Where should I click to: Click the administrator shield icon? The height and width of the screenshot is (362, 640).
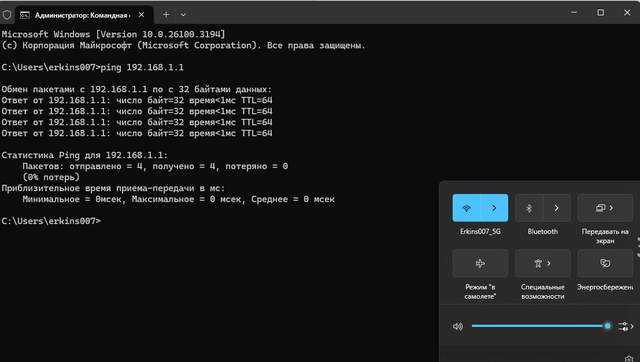(x=7, y=15)
